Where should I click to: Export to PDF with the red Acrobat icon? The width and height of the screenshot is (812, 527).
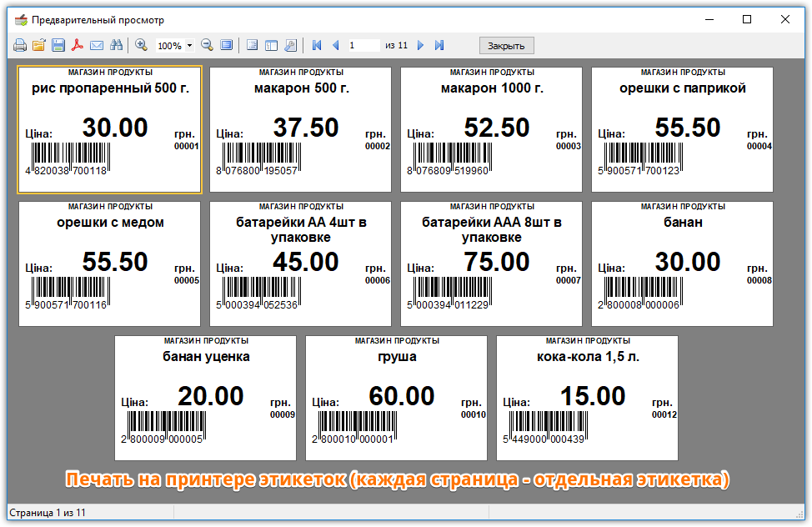(x=78, y=46)
